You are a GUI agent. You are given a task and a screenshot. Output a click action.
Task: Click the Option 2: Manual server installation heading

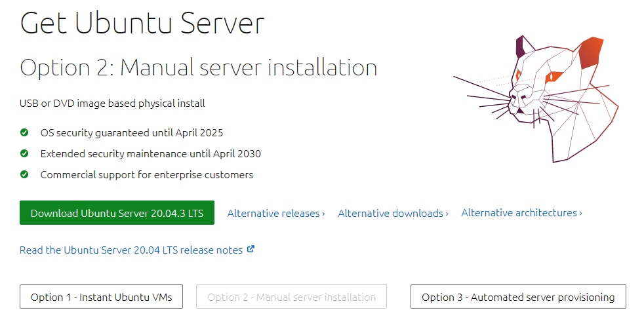tap(198, 67)
